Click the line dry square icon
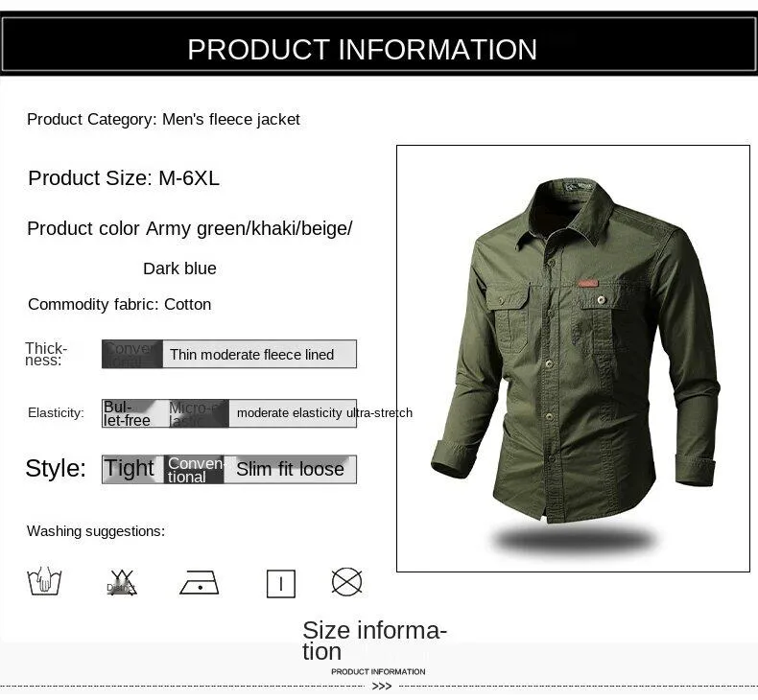 coord(281,584)
